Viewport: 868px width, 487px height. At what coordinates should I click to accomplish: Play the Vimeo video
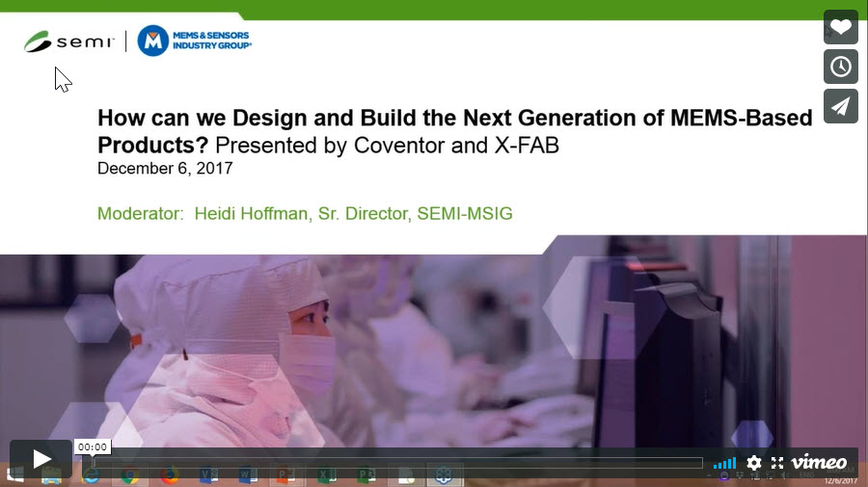(x=41, y=459)
